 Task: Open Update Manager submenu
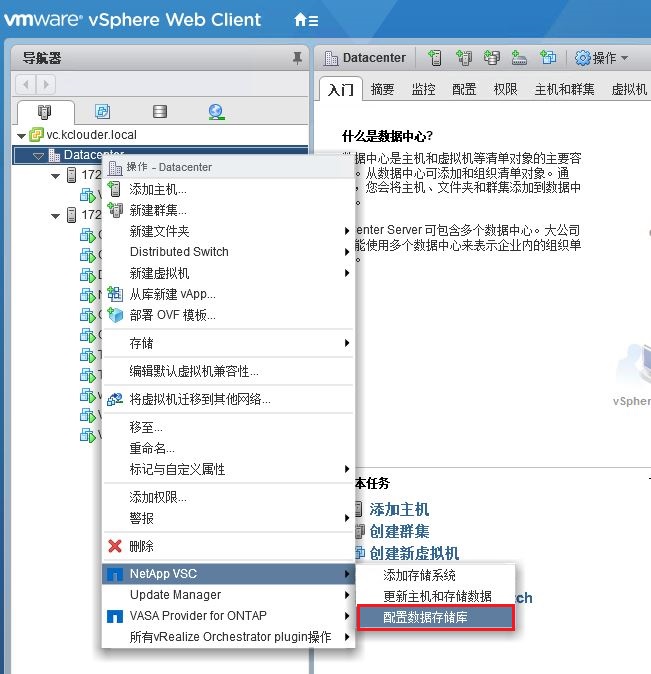[229, 595]
